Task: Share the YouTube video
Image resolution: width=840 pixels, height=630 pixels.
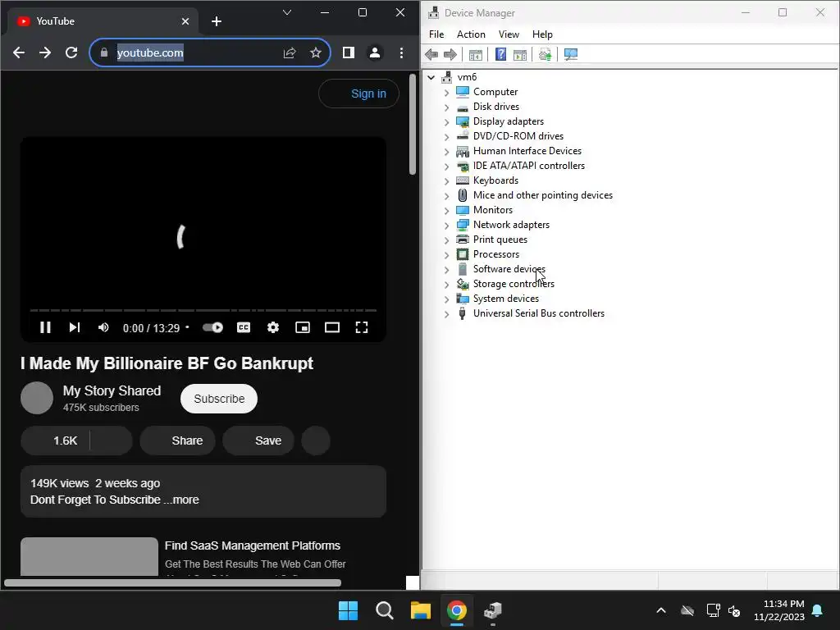Action: [x=177, y=441]
